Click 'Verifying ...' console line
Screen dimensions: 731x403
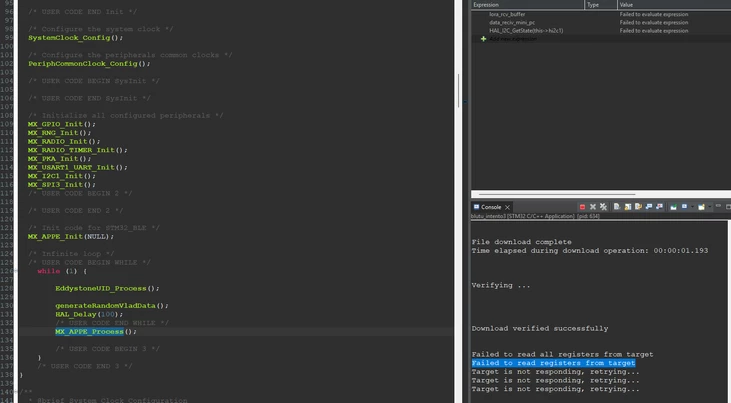tap(501, 285)
